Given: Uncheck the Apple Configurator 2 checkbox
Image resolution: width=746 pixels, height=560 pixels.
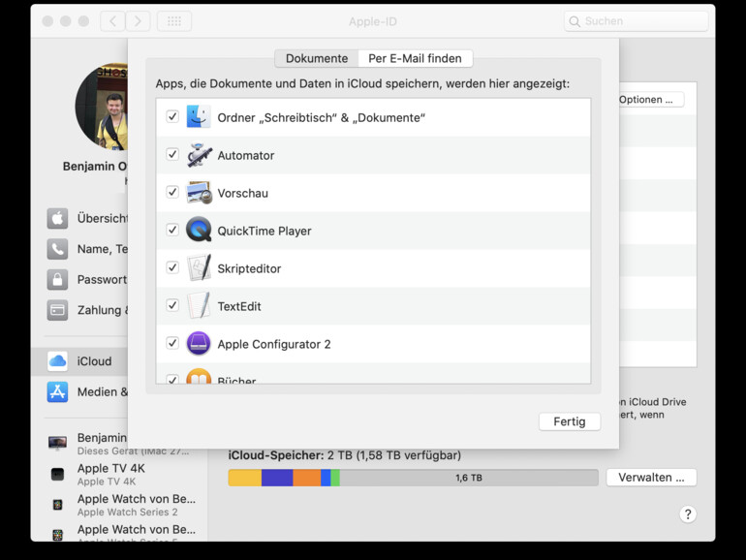Looking at the screenshot, I should tap(172, 344).
